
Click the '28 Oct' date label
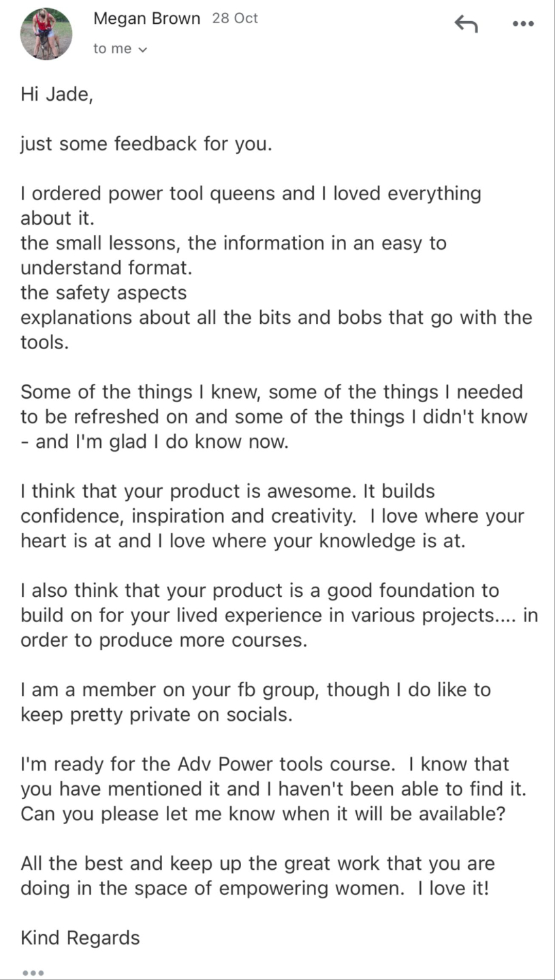235,19
